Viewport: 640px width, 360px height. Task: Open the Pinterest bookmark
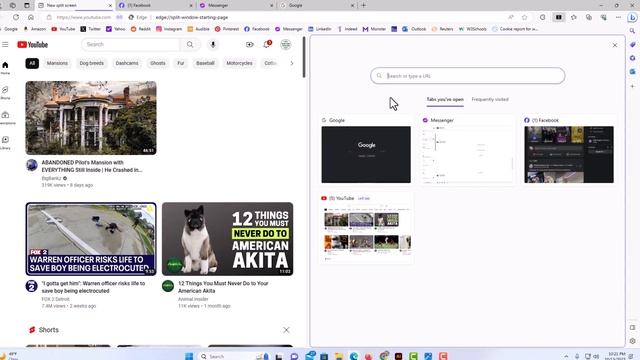(x=227, y=29)
